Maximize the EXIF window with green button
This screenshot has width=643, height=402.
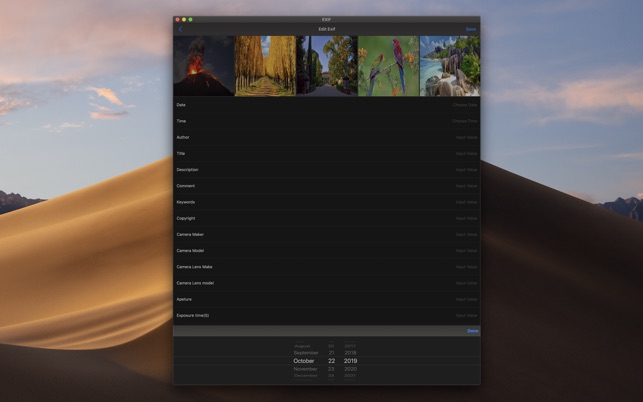(190, 19)
